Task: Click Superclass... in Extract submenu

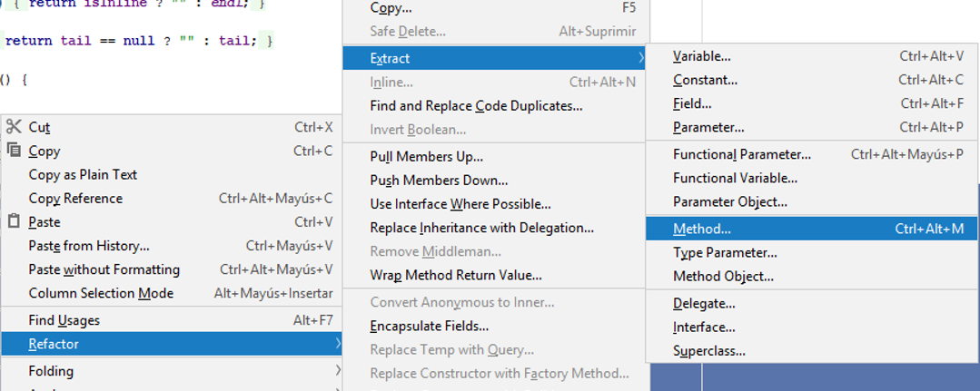Action: click(708, 350)
